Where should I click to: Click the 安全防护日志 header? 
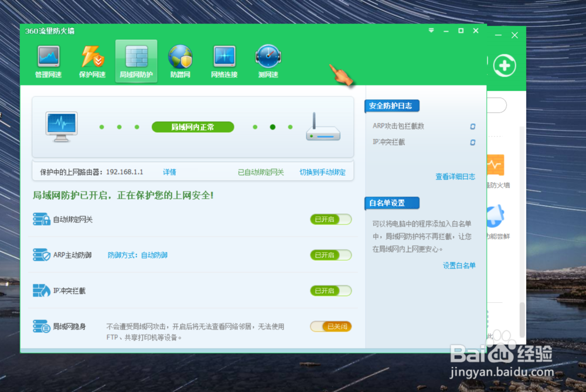click(x=391, y=105)
